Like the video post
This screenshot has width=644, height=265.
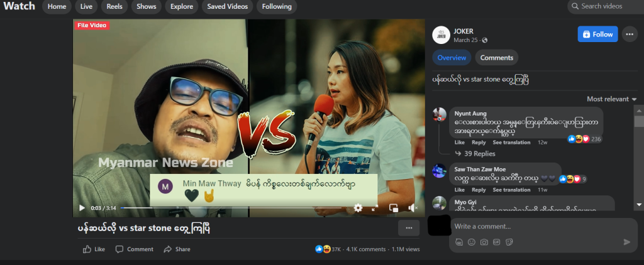94,249
